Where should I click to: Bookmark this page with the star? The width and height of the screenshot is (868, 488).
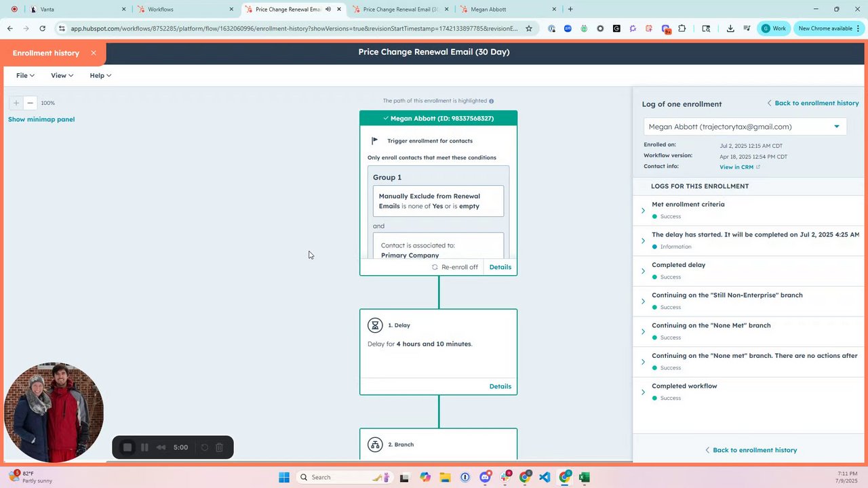coord(529,28)
